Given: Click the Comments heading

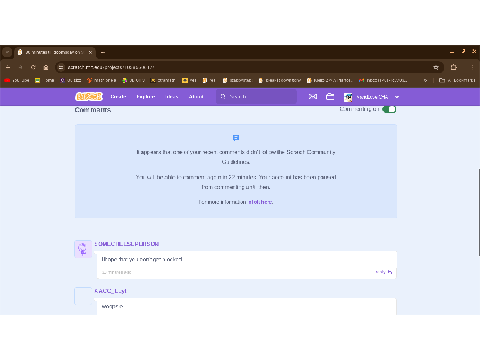Looking at the screenshot, I should 93,110.
